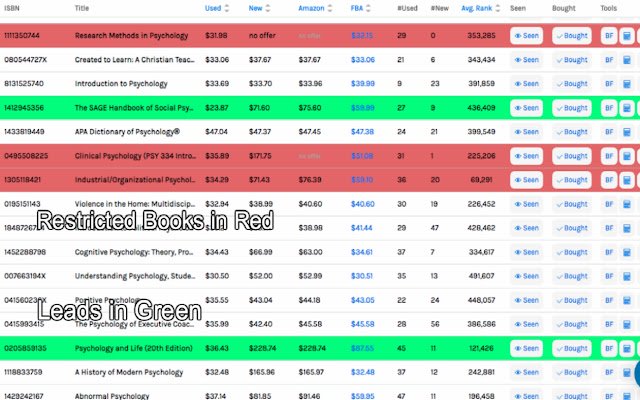The width and height of the screenshot is (640, 400).
Task: Sort table by Avg. Rank column
Action: click(480, 8)
